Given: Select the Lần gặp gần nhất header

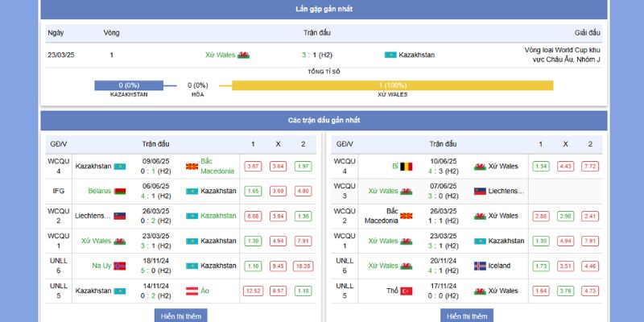Looking at the screenshot, I should (x=324, y=9).
